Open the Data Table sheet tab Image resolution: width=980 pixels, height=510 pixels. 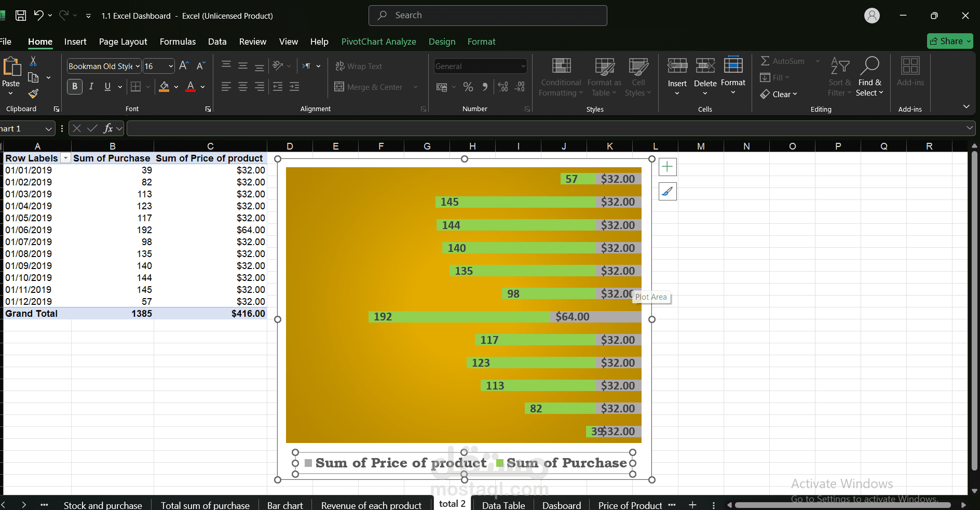[503, 505]
